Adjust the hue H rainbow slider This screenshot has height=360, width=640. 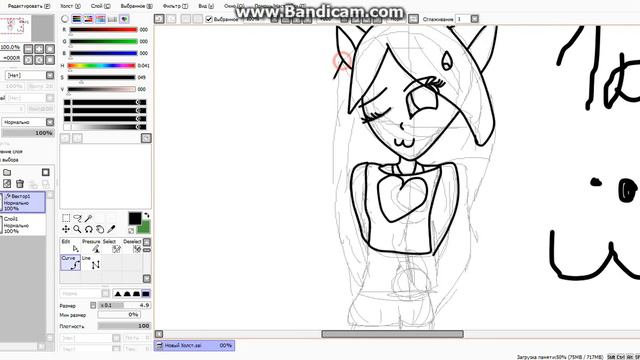pyautogui.click(x=102, y=66)
